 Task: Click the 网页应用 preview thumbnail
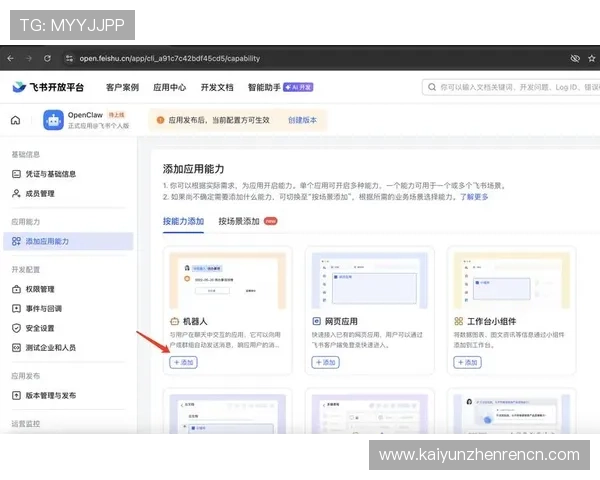(370, 281)
